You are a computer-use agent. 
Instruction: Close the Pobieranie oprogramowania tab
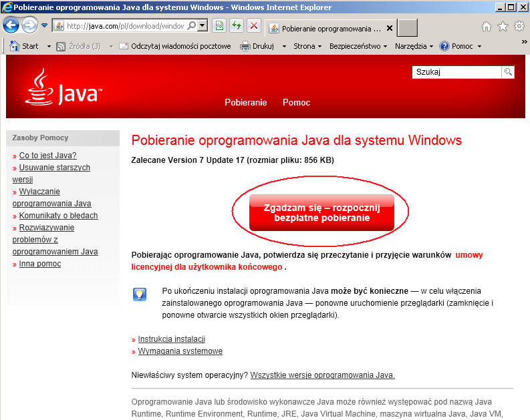click(x=390, y=28)
